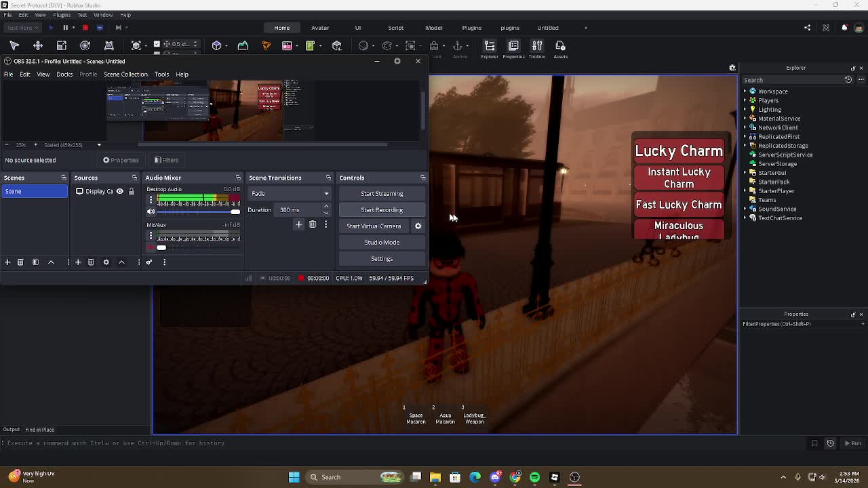This screenshot has height=488, width=868.
Task: Open the viewport settings gear icon
Action: tap(732, 68)
